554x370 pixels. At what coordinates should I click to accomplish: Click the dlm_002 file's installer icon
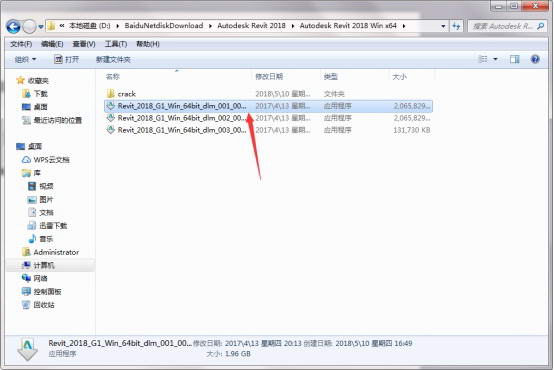click(111, 118)
